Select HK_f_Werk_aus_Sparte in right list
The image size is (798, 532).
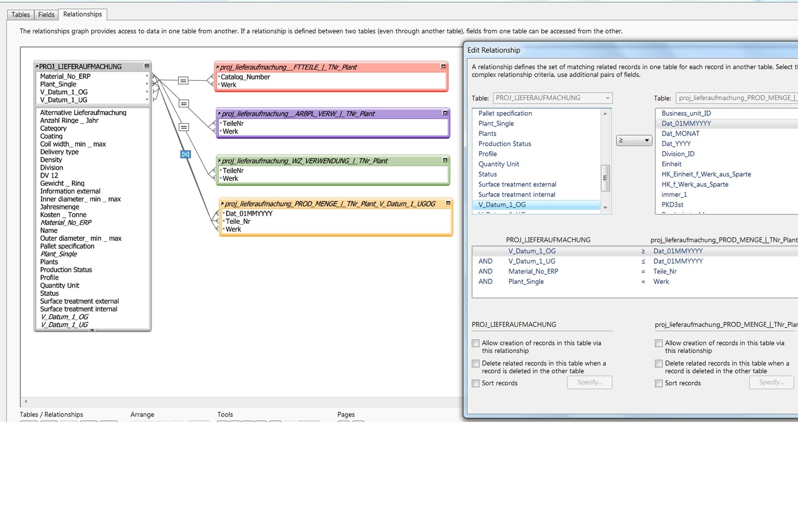(727, 184)
